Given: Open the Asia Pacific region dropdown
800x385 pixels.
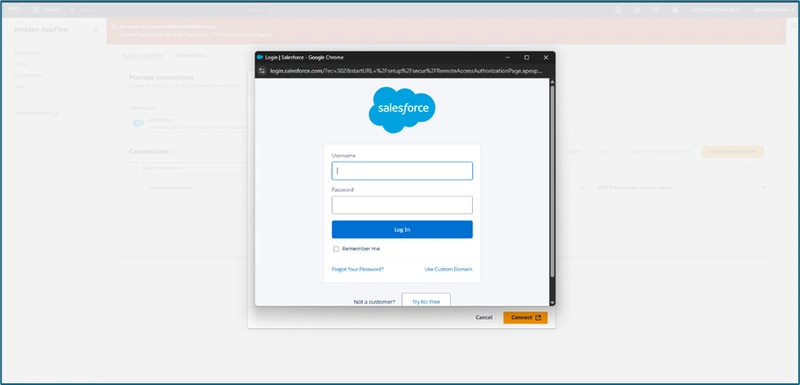Looking at the screenshot, I should (715, 10).
